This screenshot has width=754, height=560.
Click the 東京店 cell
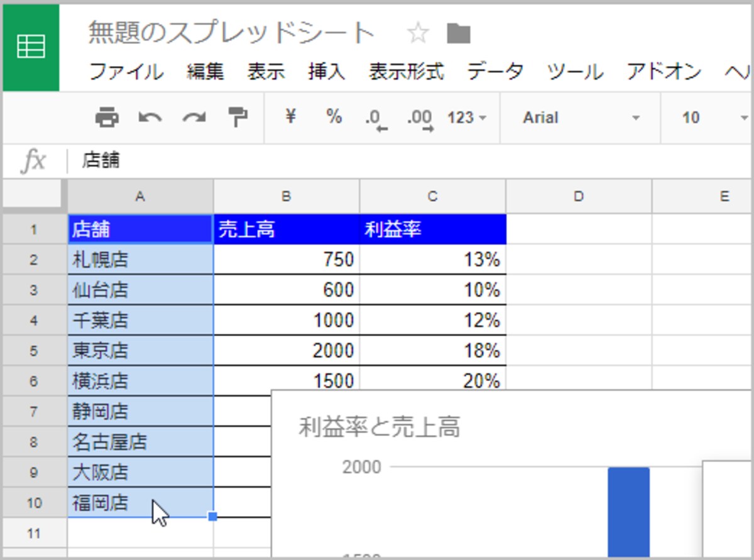tap(141, 351)
